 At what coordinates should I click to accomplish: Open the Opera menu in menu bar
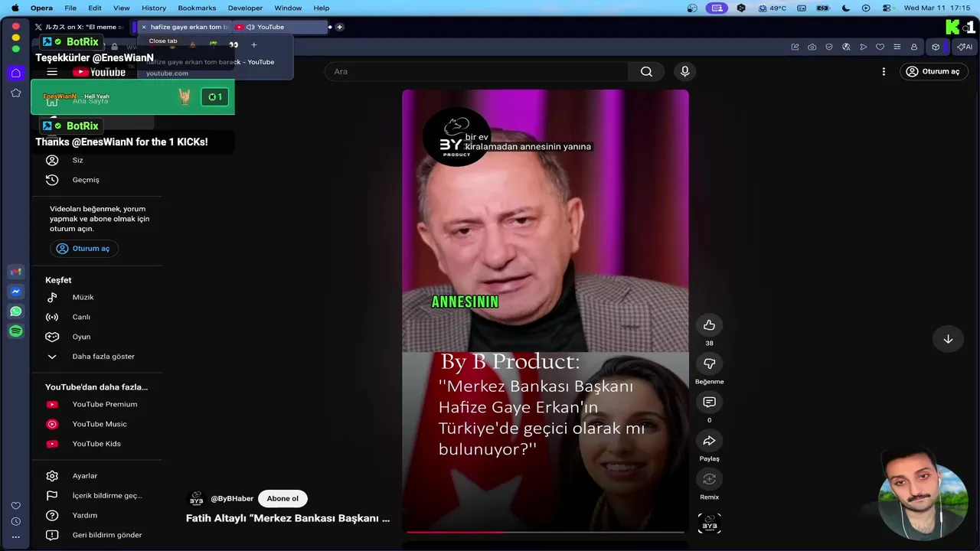click(41, 8)
